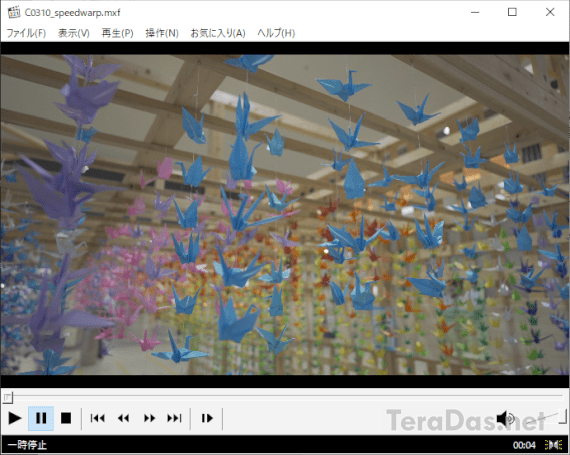Open the お気に入り(A) menu

pos(218,33)
